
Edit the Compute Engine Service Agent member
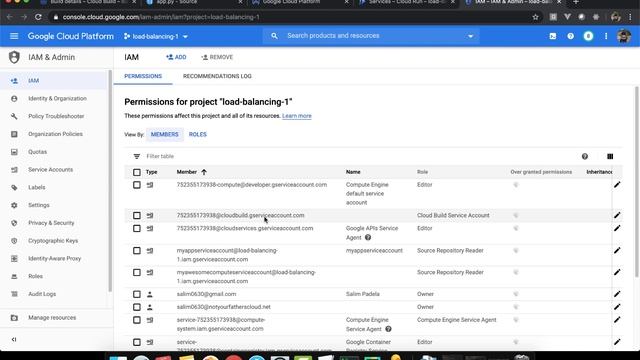(x=617, y=320)
